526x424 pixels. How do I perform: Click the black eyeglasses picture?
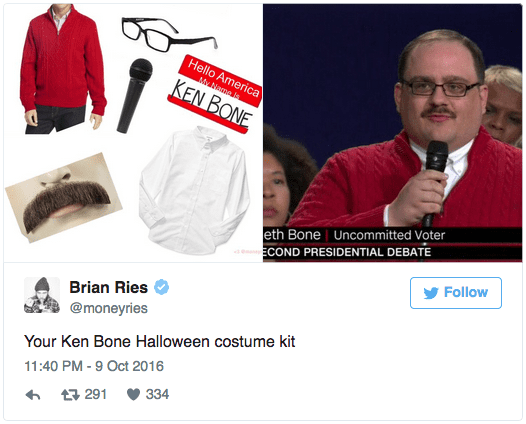pyautogui.click(x=169, y=34)
